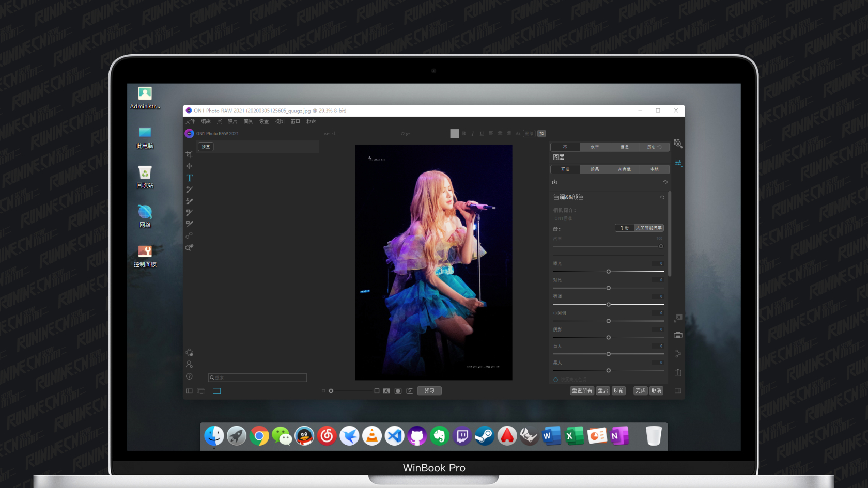Image resolution: width=868 pixels, height=488 pixels.
Task: Click the 取消 button
Action: coord(656,391)
